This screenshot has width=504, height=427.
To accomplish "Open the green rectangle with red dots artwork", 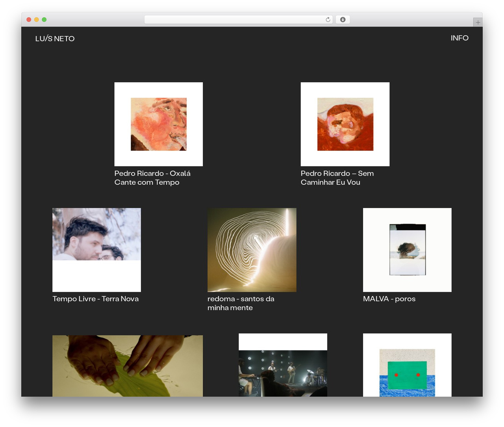I will [x=407, y=365].
